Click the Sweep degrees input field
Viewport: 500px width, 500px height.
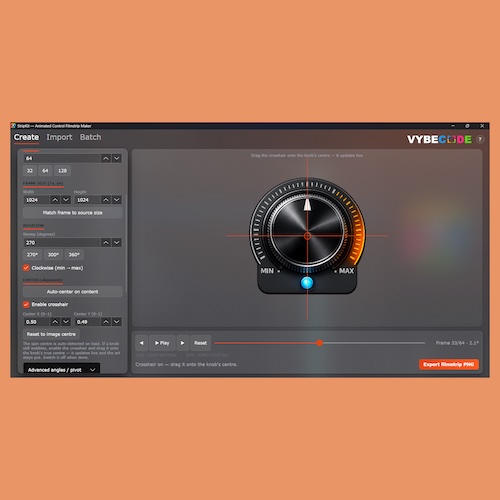click(x=62, y=242)
